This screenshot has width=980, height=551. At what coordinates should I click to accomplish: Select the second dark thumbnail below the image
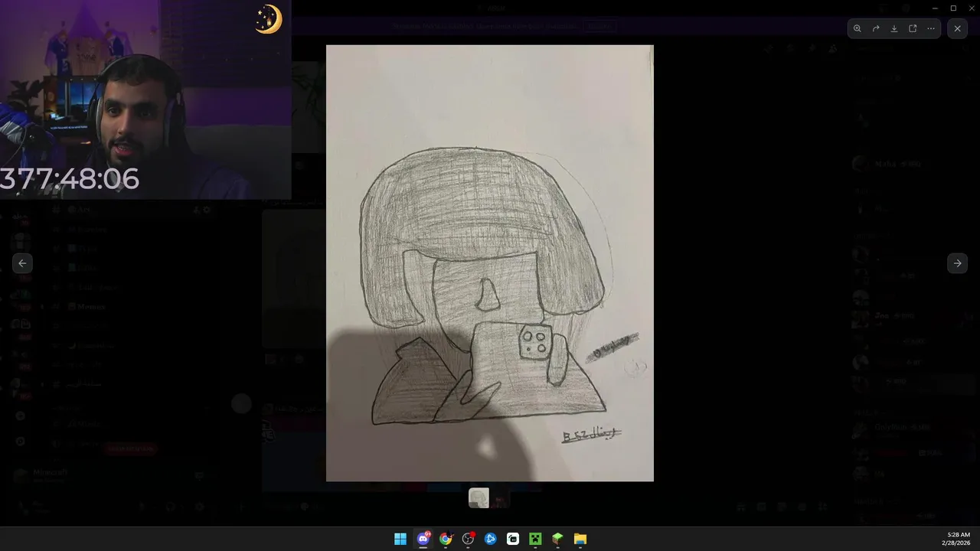pos(500,498)
